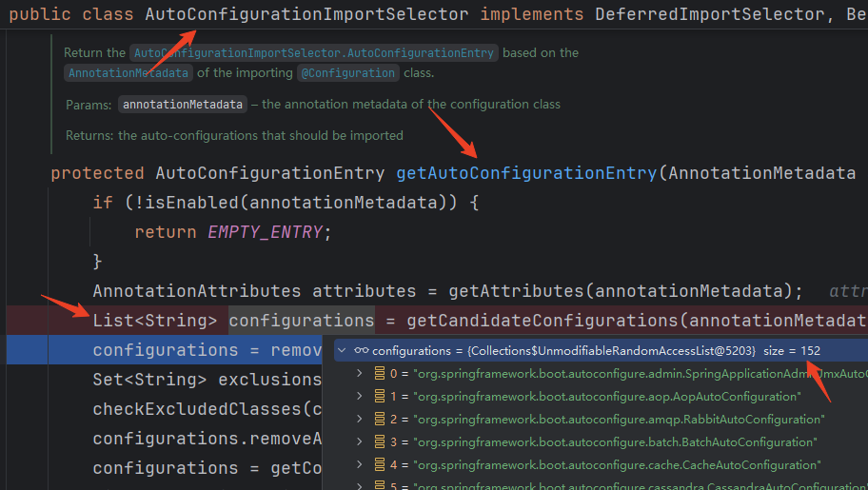This screenshot has width=868, height=490.
Task: Click the element icon for index 1
Action: coord(379,397)
